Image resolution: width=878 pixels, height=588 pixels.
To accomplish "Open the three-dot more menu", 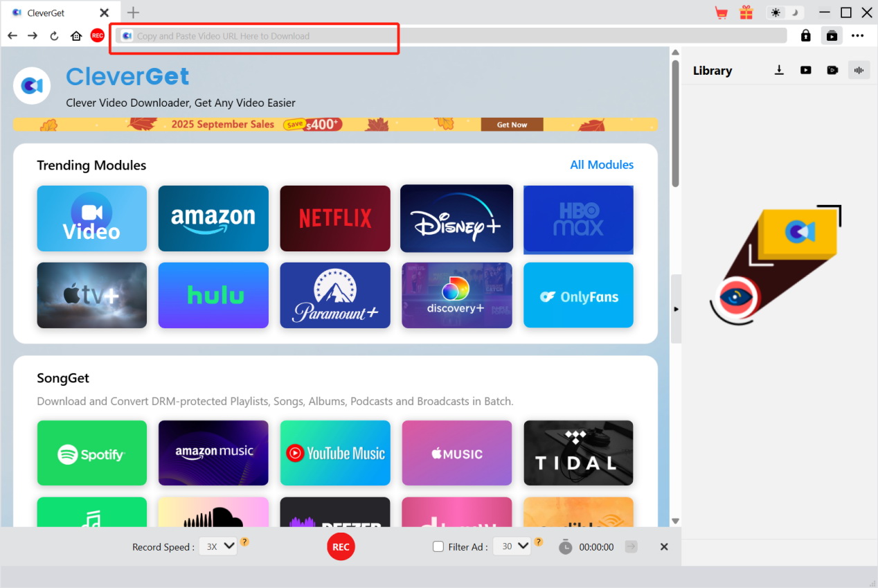I will coord(858,35).
